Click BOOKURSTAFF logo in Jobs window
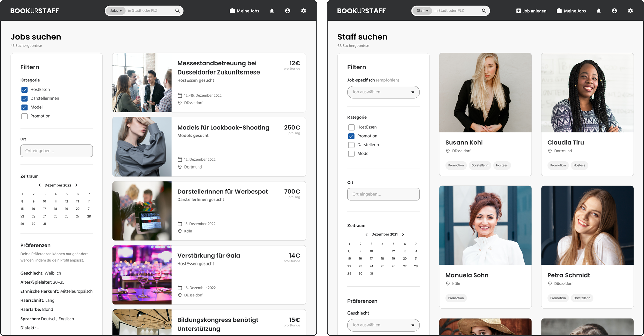This screenshot has width=644, height=336. (35, 11)
